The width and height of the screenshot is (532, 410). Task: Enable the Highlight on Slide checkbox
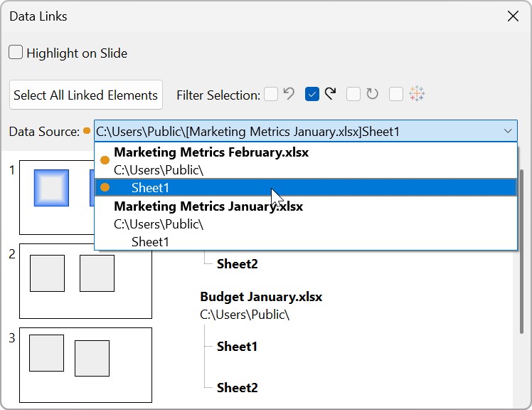coord(15,53)
